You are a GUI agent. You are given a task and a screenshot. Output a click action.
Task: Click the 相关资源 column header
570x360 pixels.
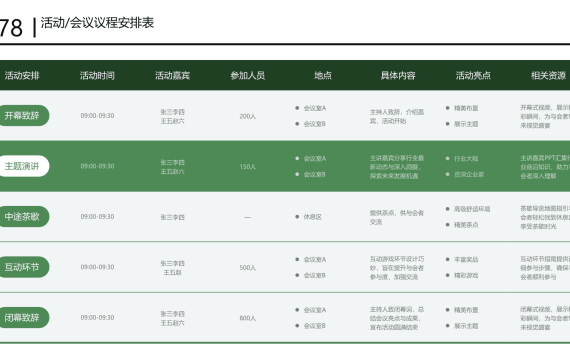click(549, 76)
